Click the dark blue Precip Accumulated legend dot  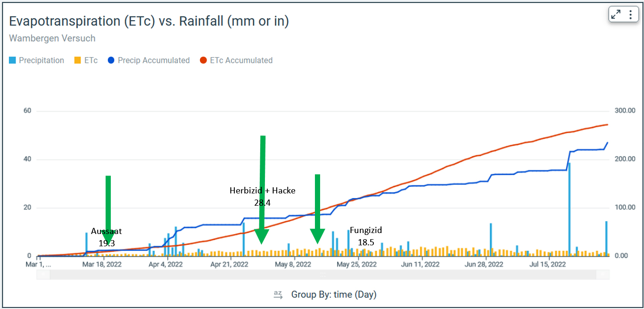(111, 60)
